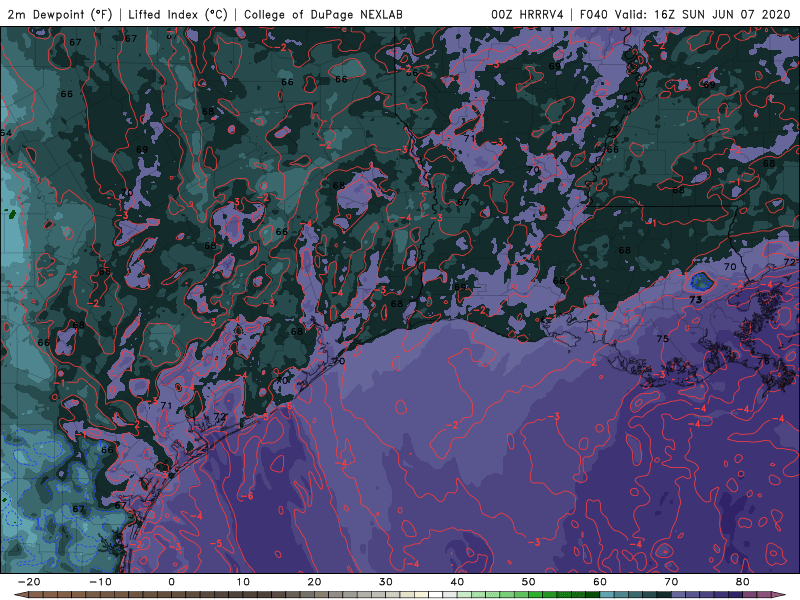Screen dimensions: 800x600
Task: Click the 'Lifted Index (°C)' title label
Action: [x=178, y=14]
